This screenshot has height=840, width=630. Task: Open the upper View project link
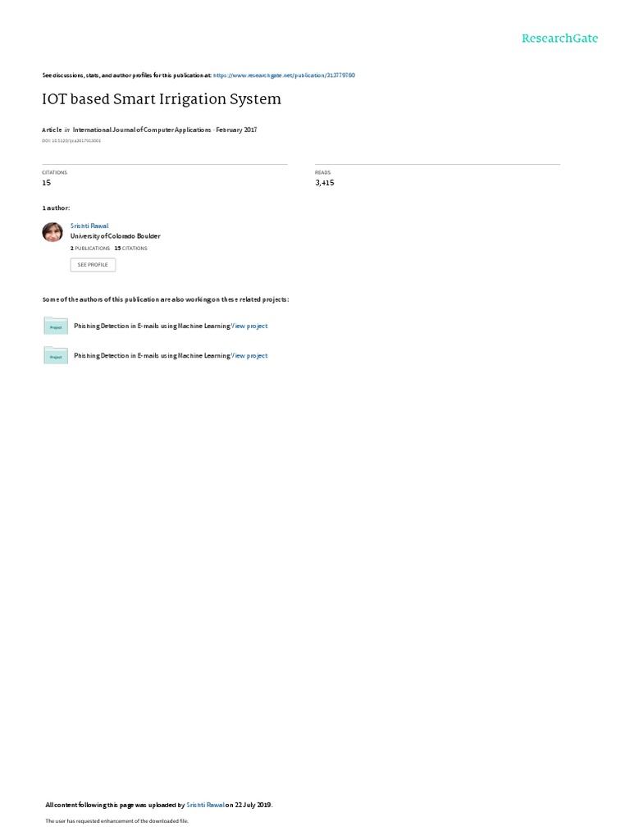249,326
